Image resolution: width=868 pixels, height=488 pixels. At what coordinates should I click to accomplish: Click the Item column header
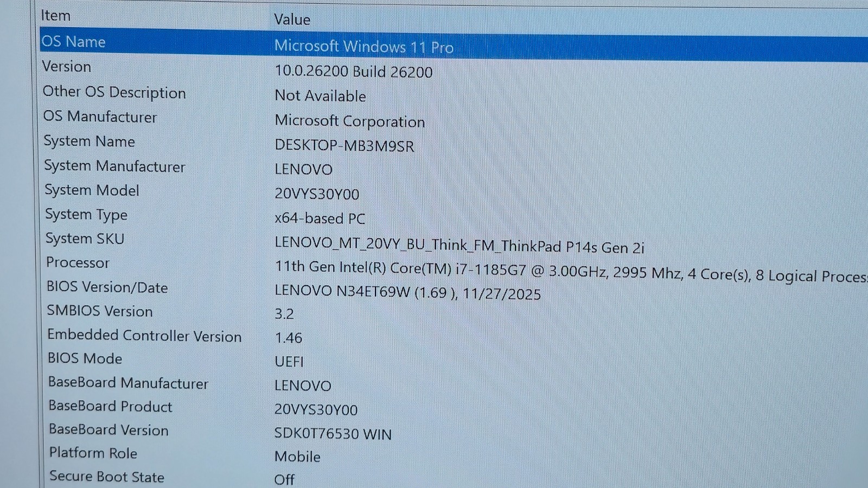(56, 16)
